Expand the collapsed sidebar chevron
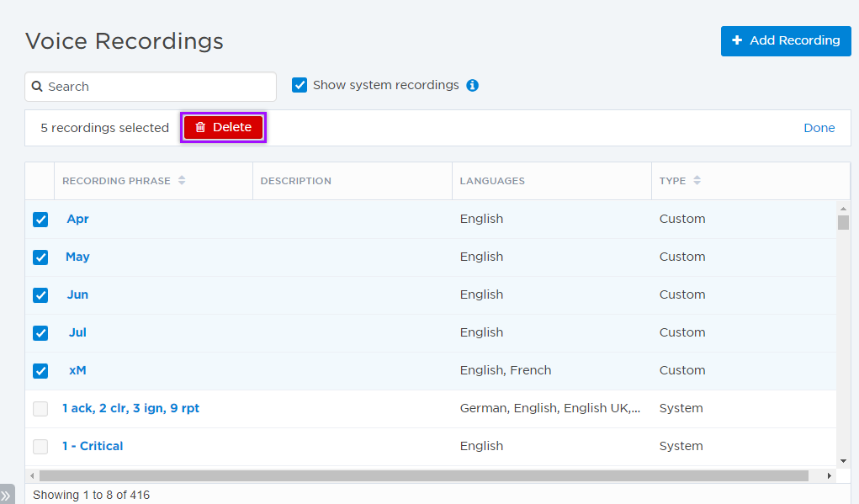859x504 pixels. (7, 496)
